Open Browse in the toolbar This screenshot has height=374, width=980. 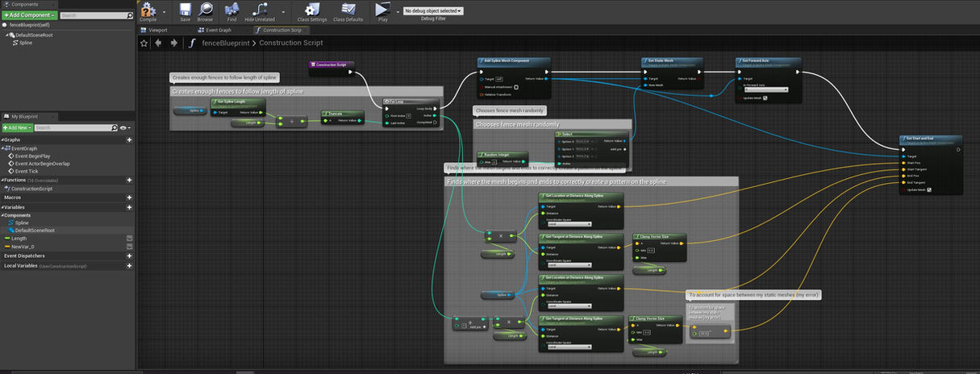[x=206, y=10]
